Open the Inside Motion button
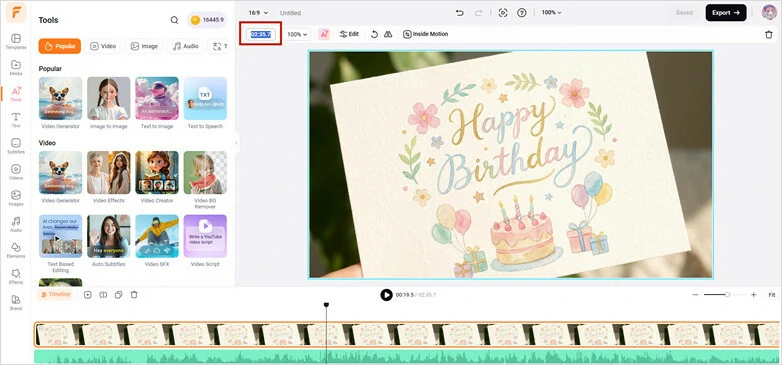782x365 pixels. [x=425, y=34]
